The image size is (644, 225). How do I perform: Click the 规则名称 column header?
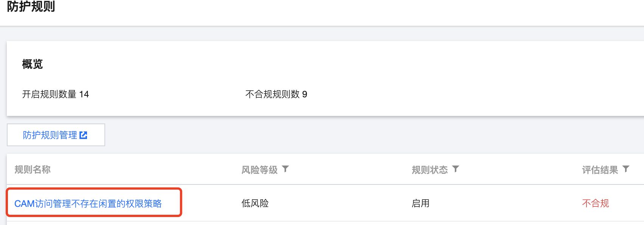pyautogui.click(x=33, y=170)
